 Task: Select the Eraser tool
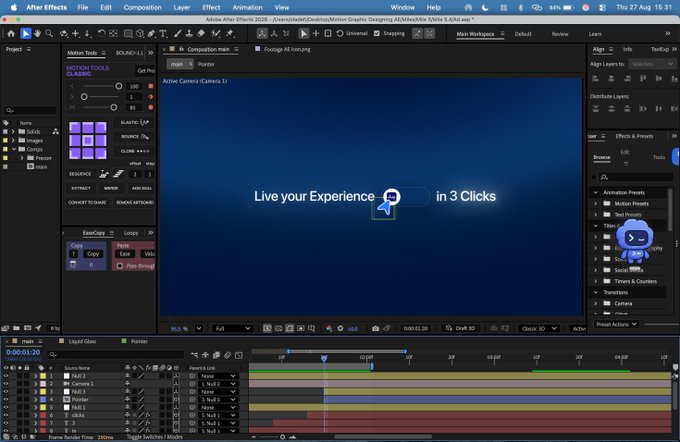[x=201, y=33]
